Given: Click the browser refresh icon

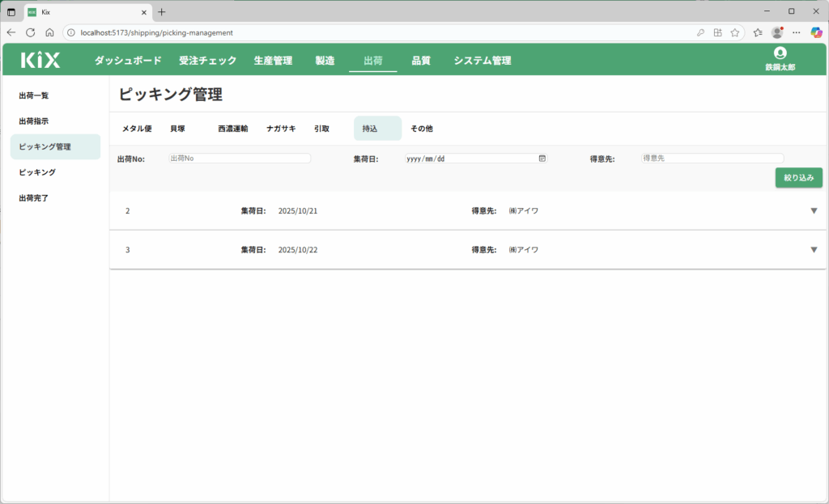Looking at the screenshot, I should [30, 32].
